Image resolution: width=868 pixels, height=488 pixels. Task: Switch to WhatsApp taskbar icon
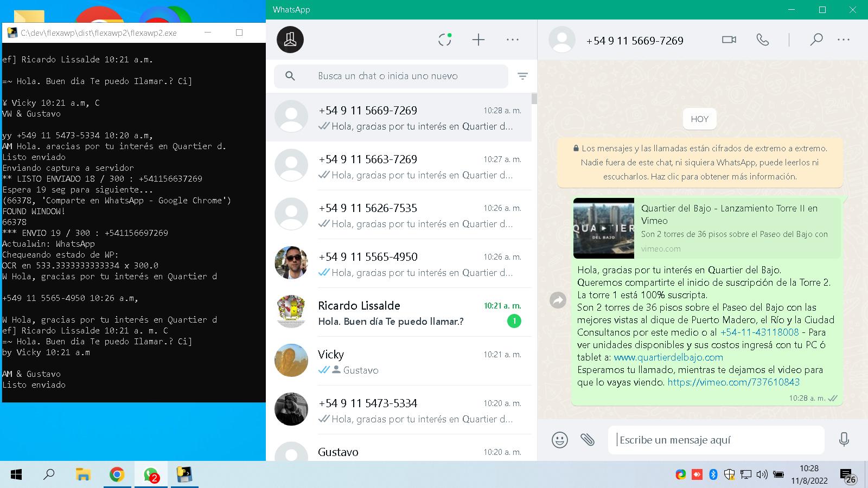click(x=151, y=475)
